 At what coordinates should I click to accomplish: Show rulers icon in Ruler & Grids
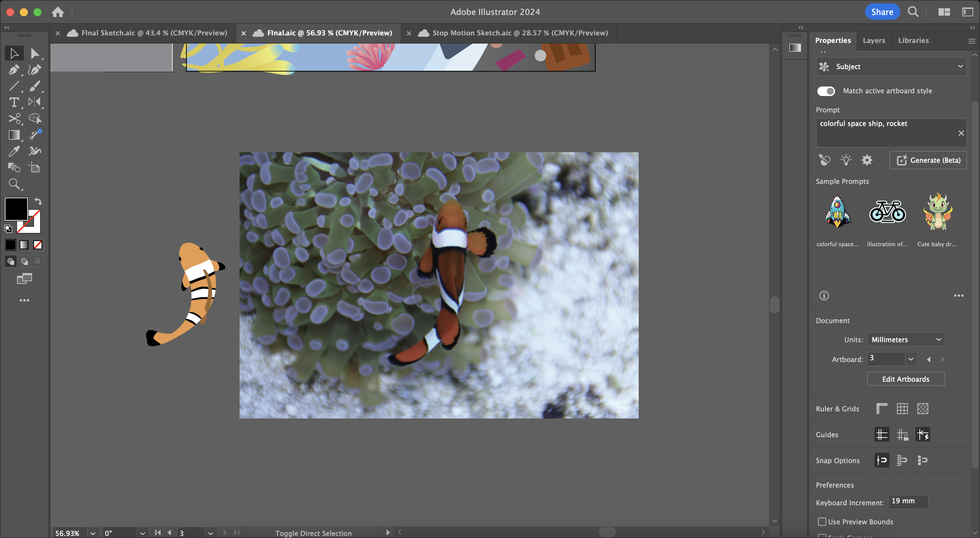pyautogui.click(x=881, y=409)
